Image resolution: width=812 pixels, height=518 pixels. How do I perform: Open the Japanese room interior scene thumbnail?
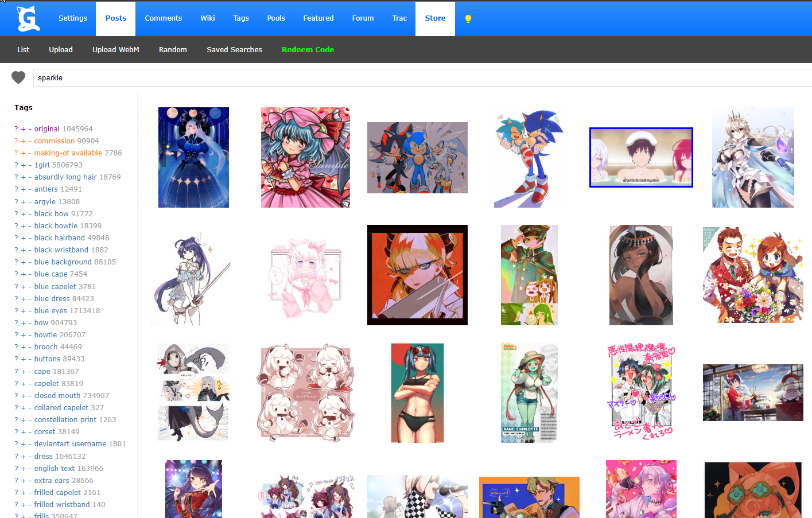coord(753,393)
